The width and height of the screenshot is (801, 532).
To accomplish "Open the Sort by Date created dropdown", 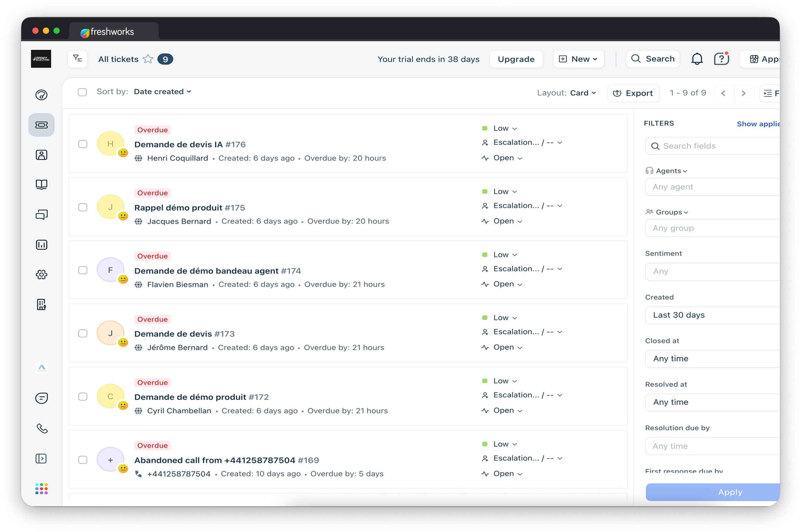I will click(x=162, y=92).
